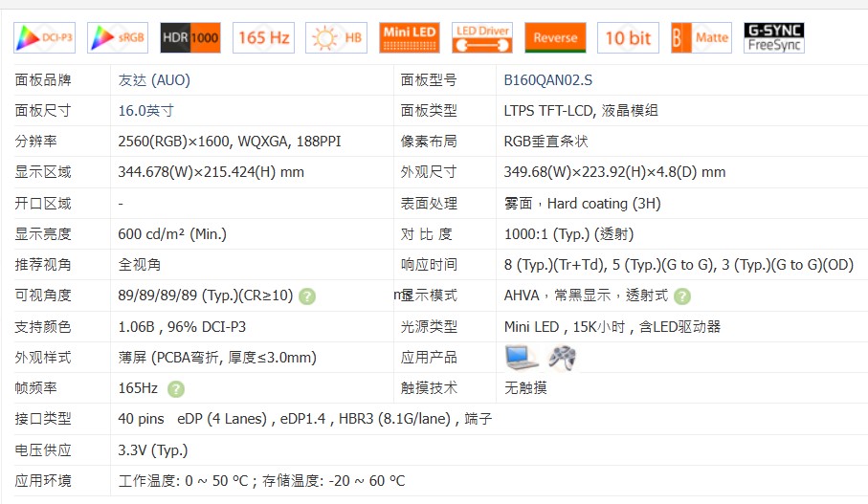The width and height of the screenshot is (868, 504).
Task: Click the laptop application product icon
Action: pyautogui.click(x=522, y=358)
